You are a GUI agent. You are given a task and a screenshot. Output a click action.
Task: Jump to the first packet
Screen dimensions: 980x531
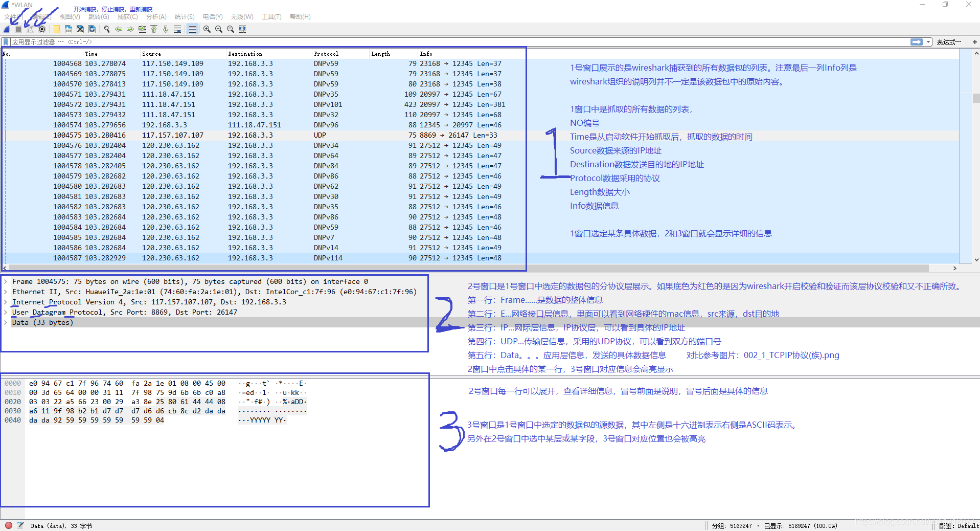point(154,29)
